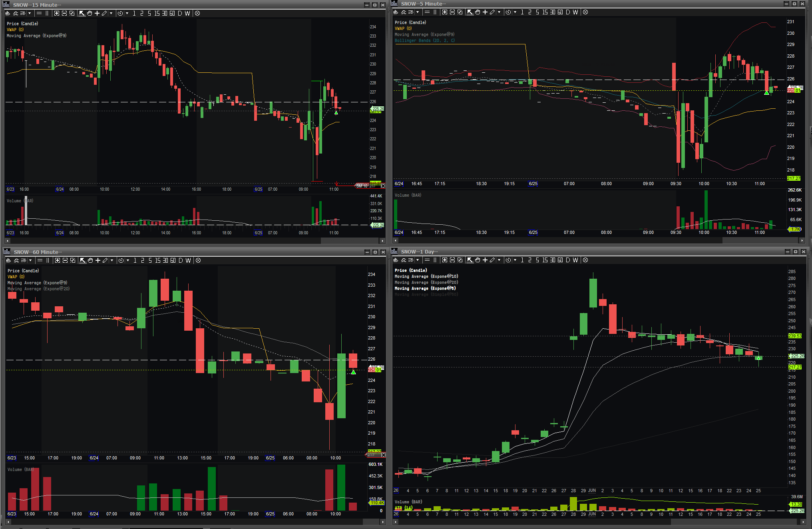Viewport: 812px width, 529px height.
Task: Set 1 Day chart to 5-minute timeframe
Action: [537, 260]
